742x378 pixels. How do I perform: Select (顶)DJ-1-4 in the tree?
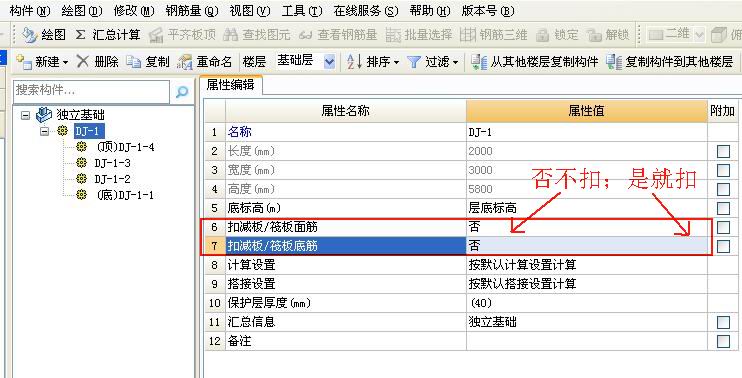(125, 147)
